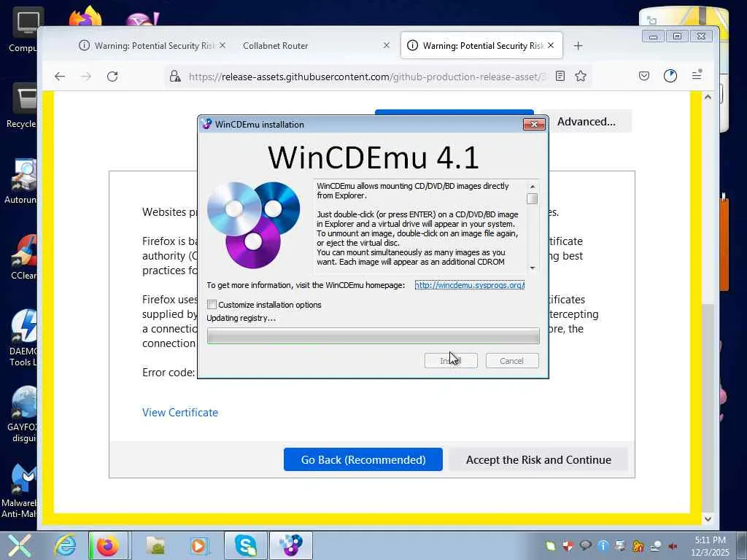Image resolution: width=747 pixels, height=560 pixels.
Task: Select the WinCDEmu installer taskbar button
Action: [290, 545]
